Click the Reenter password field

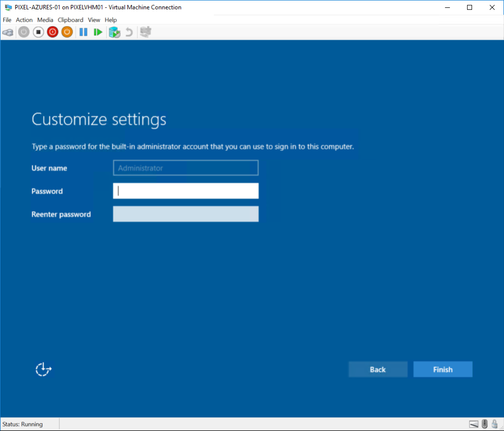coord(186,214)
